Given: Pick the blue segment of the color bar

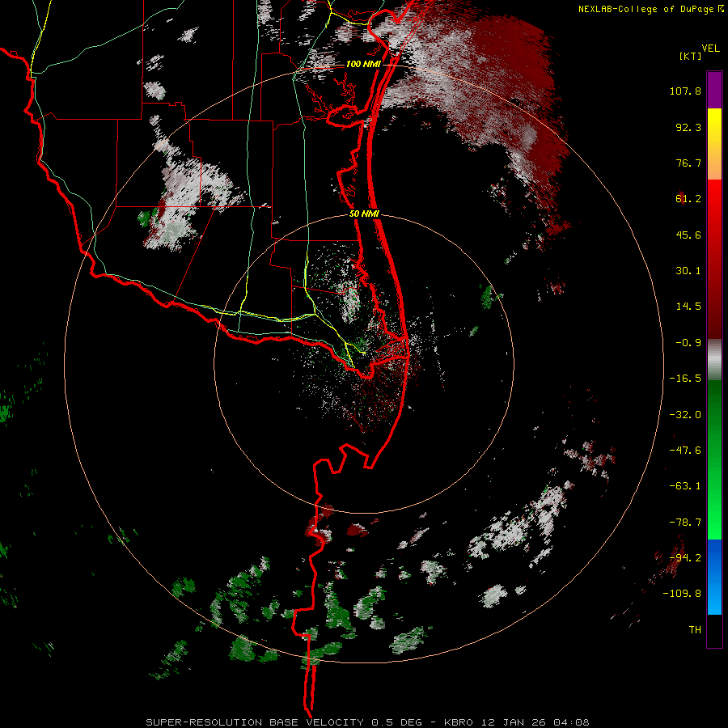Looking at the screenshot, I should (714, 577).
